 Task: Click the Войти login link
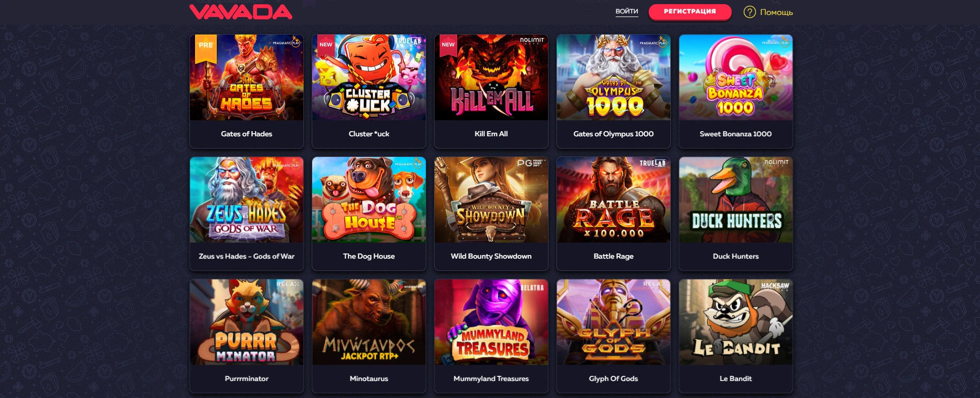pyautogui.click(x=626, y=11)
